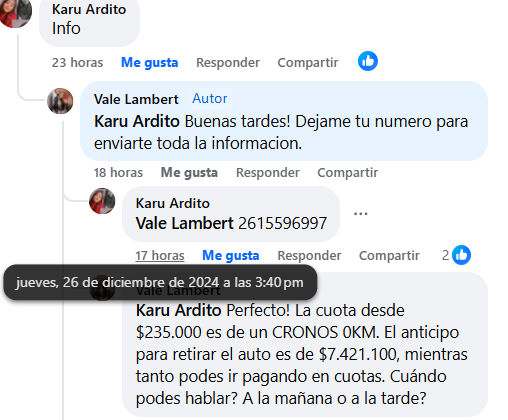This screenshot has height=420, width=508.
Task: Toggle Me gusta on the Info comment
Action: point(149,62)
